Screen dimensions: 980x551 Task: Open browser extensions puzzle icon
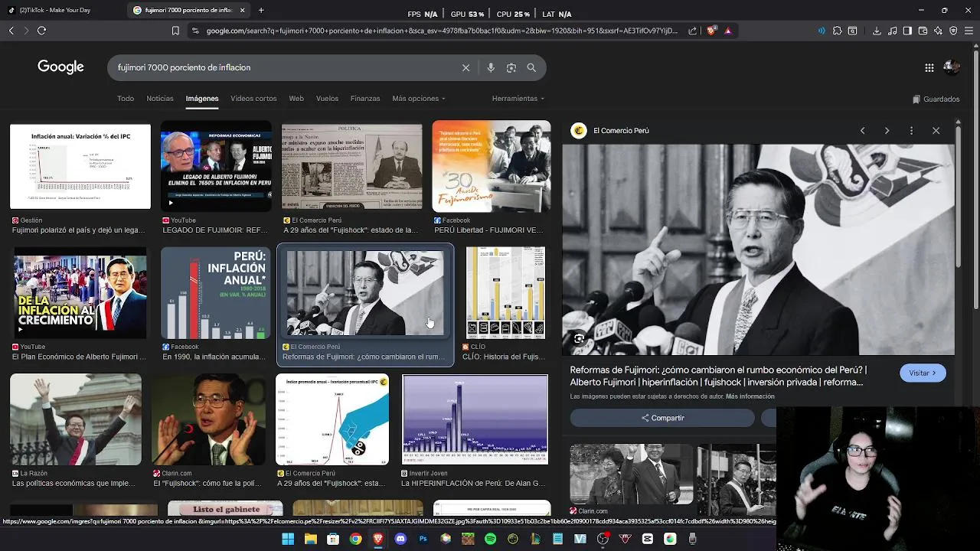tap(837, 31)
